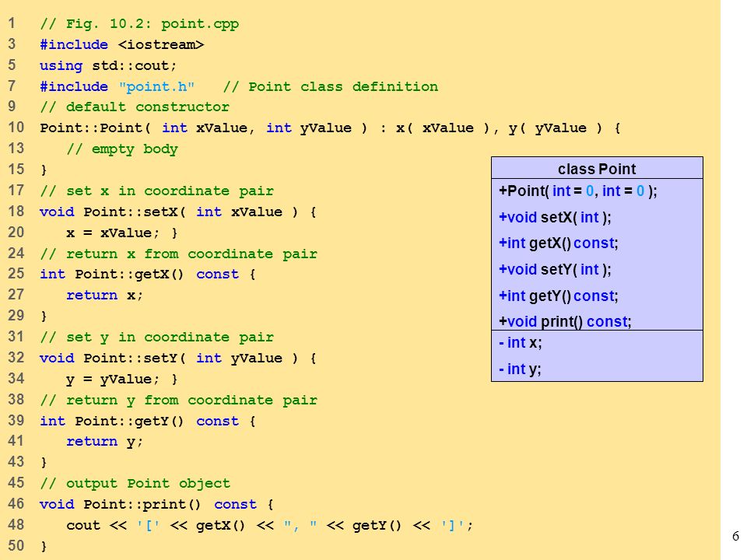Image resolution: width=747 pixels, height=560 pixels.
Task: Click '+int getX() const;' in the class diagram
Action: (x=559, y=243)
